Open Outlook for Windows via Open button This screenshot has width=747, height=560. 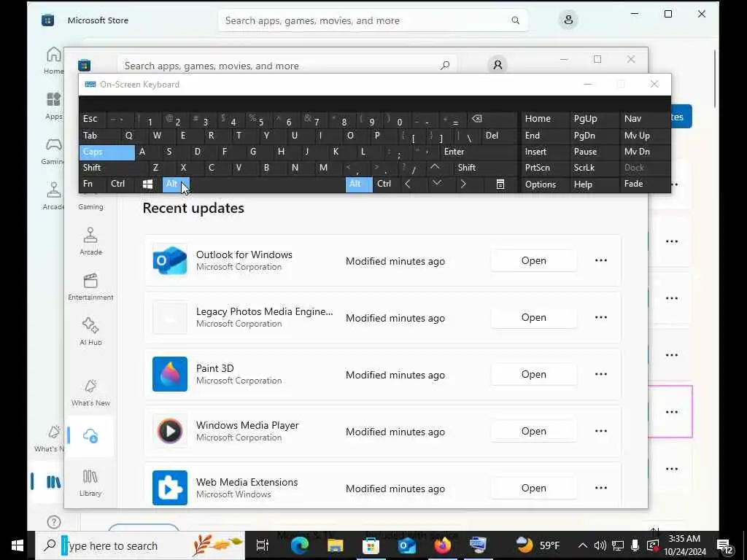pyautogui.click(x=533, y=260)
